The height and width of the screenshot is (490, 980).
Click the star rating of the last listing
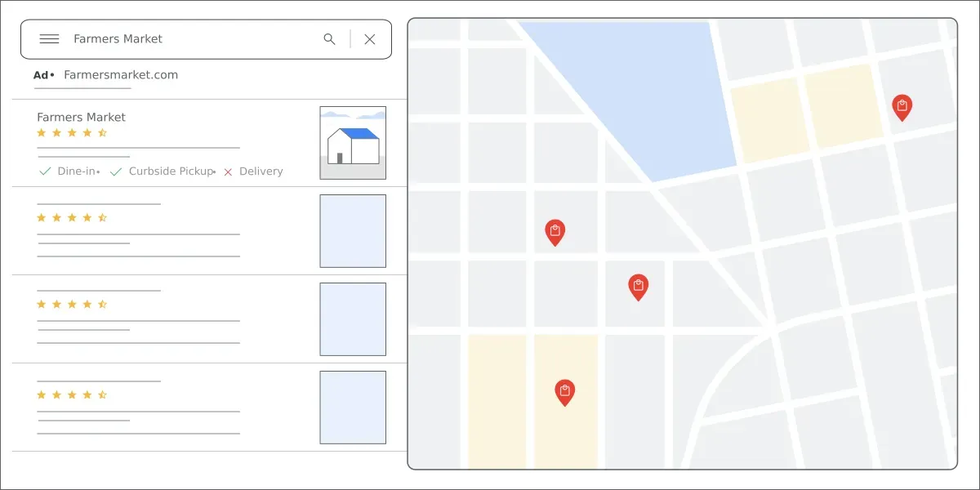pos(73,394)
